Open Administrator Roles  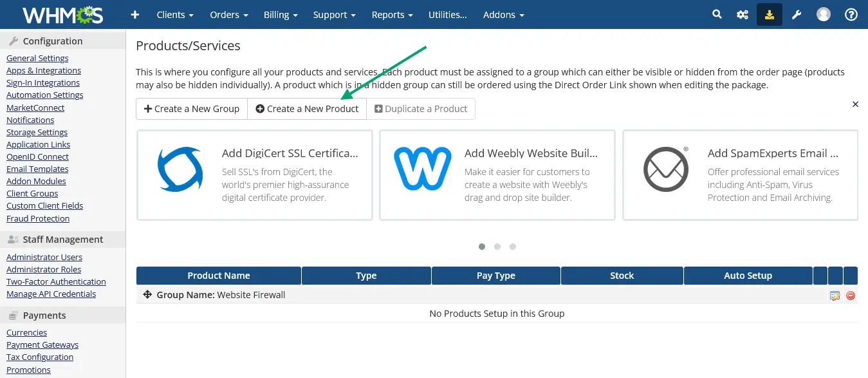pyautogui.click(x=44, y=269)
